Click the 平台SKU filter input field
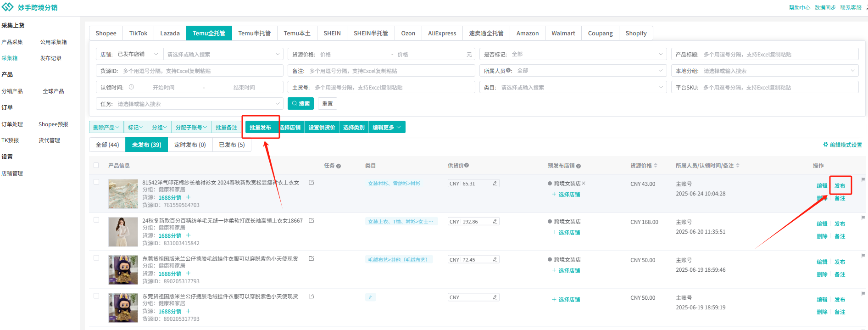The width and height of the screenshot is (868, 330). pos(765,87)
